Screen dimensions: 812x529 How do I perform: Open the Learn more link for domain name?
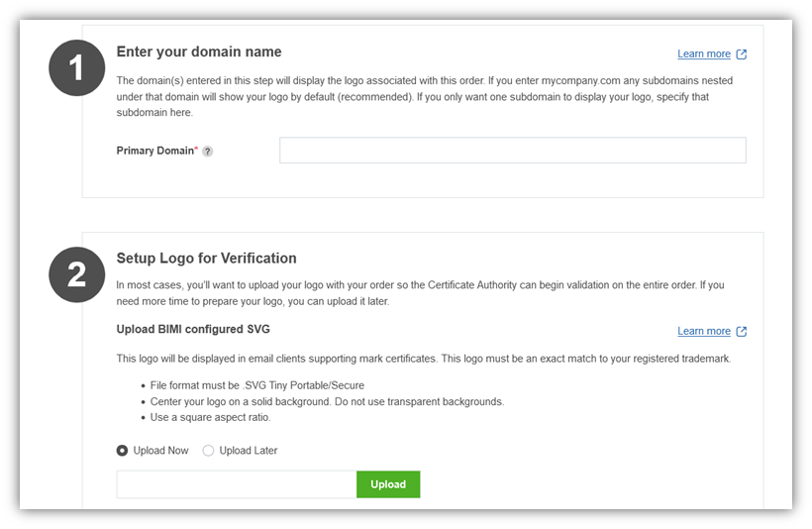[x=704, y=53]
